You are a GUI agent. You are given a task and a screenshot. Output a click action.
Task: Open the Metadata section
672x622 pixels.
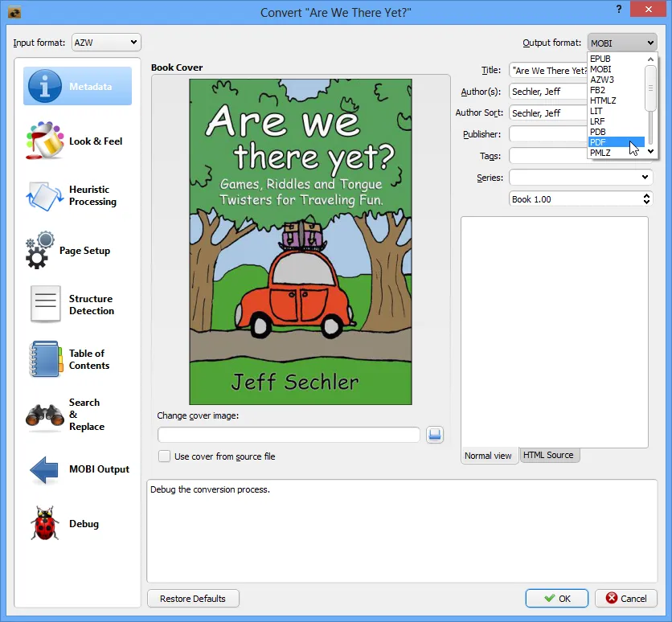(77, 86)
